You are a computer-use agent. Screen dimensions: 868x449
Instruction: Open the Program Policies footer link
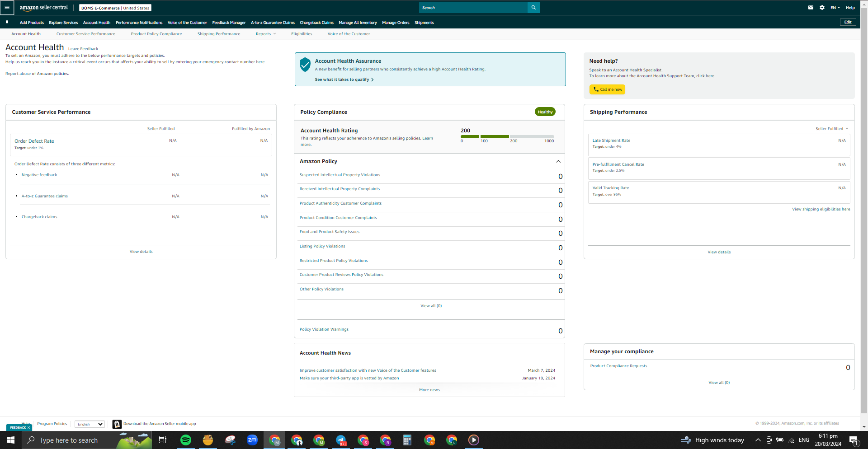point(52,424)
